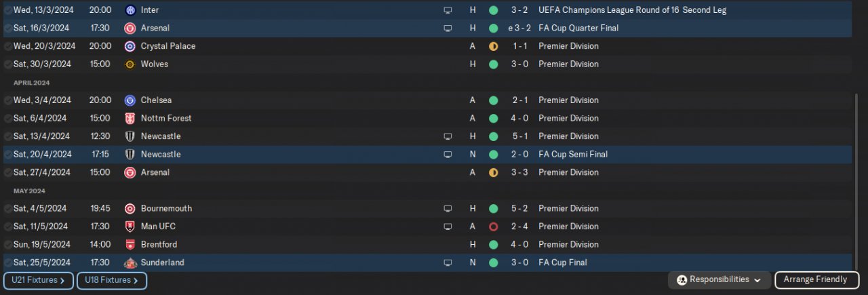This screenshot has height=295, width=868.
Task: Click TV icon on FA Cup Final row
Action: tap(448, 262)
